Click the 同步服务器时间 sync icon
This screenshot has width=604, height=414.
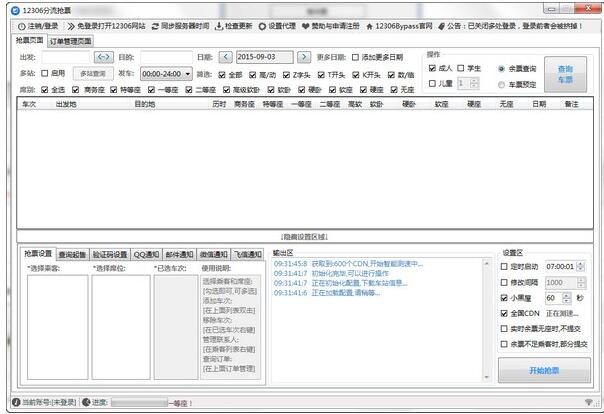pyautogui.click(x=155, y=26)
